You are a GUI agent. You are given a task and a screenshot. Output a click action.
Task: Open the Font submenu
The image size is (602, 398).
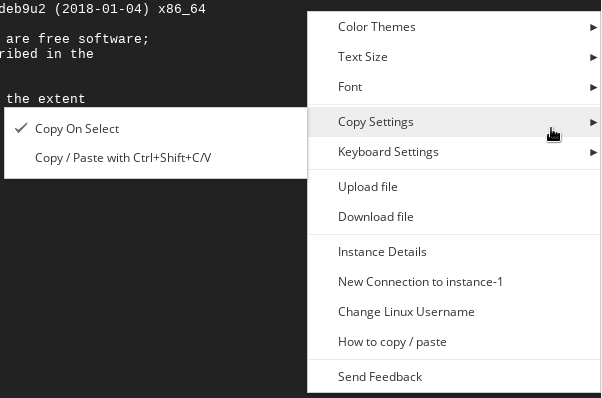click(x=453, y=87)
